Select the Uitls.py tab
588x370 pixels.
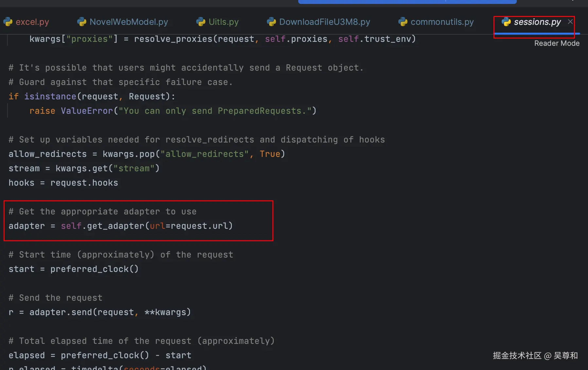point(223,22)
